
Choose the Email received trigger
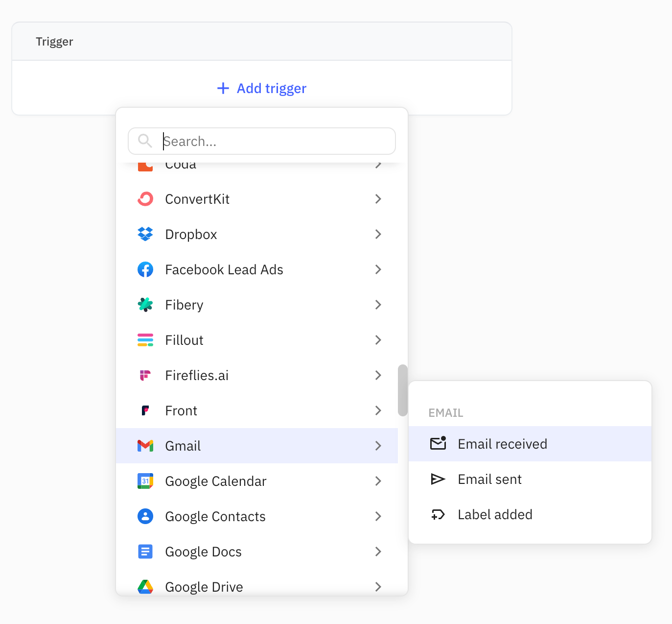530,444
